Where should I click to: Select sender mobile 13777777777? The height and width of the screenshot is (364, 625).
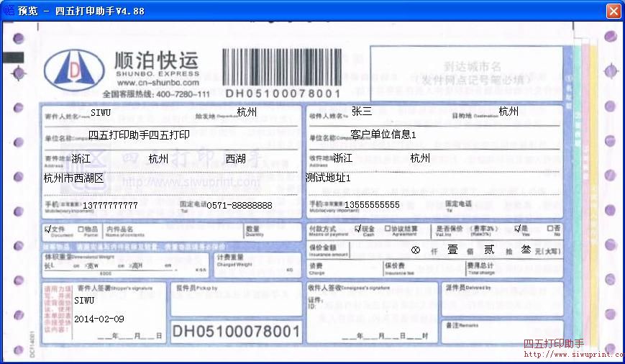pyautogui.click(x=110, y=205)
